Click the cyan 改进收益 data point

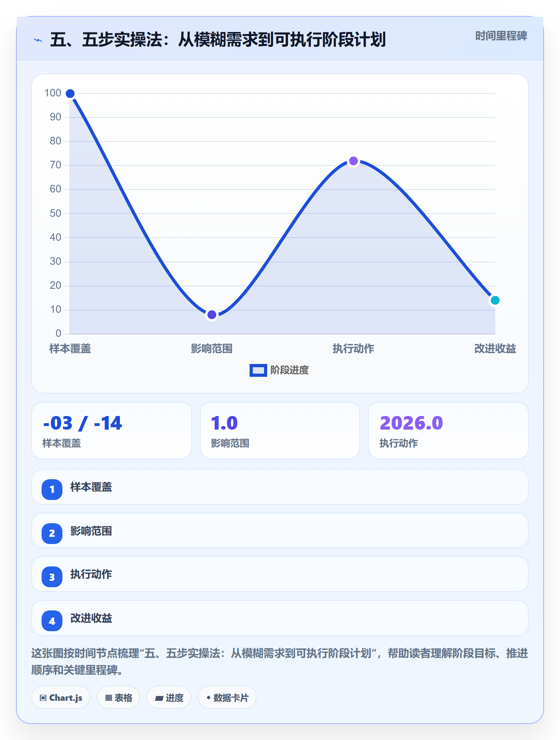tap(495, 300)
